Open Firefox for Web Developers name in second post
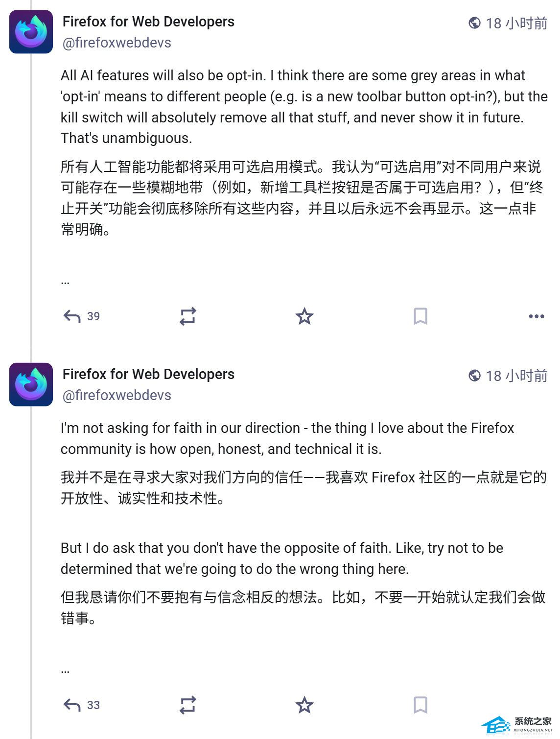The height and width of the screenshot is (739, 560). (148, 374)
